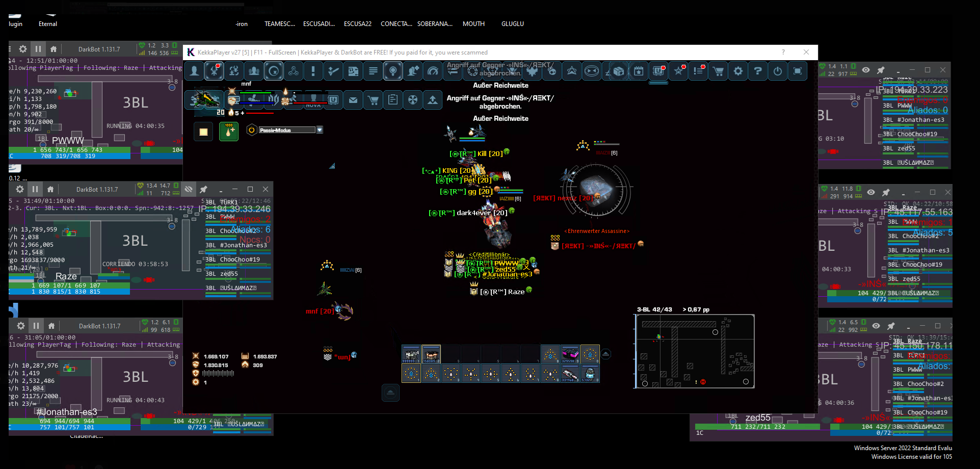Toggle the location pin icon in game toolbar

pos(393,71)
